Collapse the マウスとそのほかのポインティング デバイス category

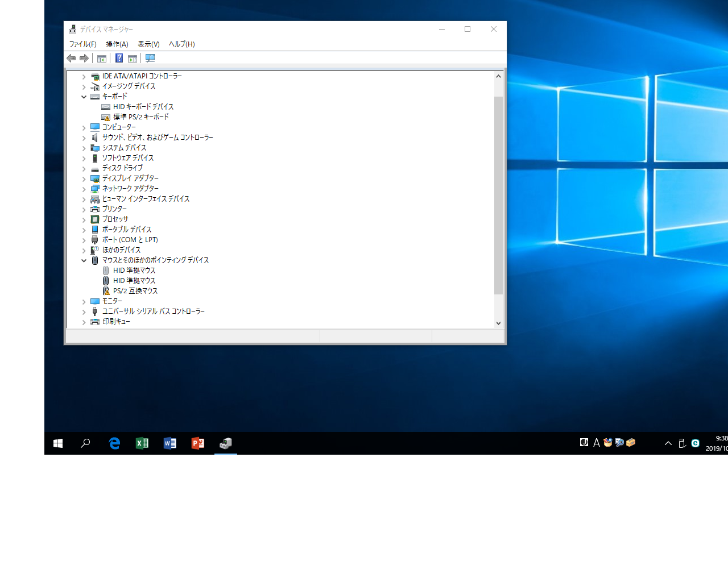coord(84,260)
